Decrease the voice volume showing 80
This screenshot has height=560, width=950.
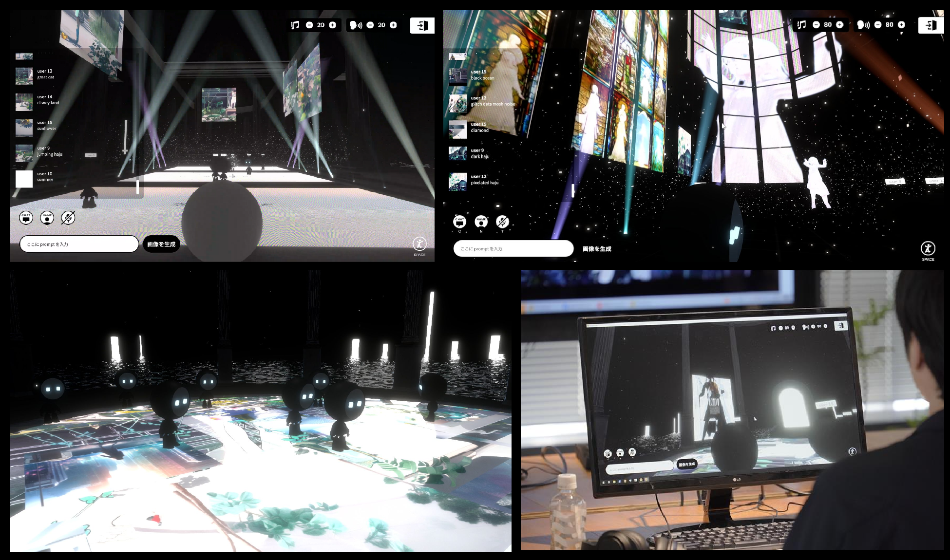pos(878,24)
